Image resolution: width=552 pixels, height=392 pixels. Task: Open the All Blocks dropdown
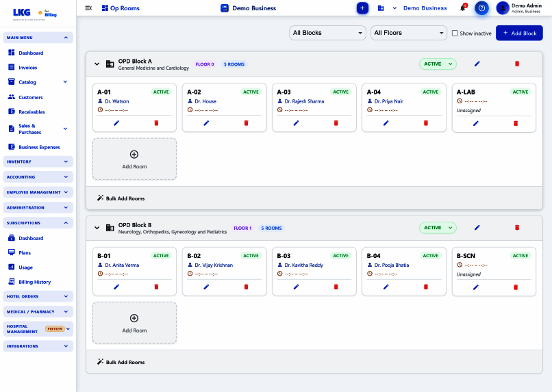pos(327,33)
